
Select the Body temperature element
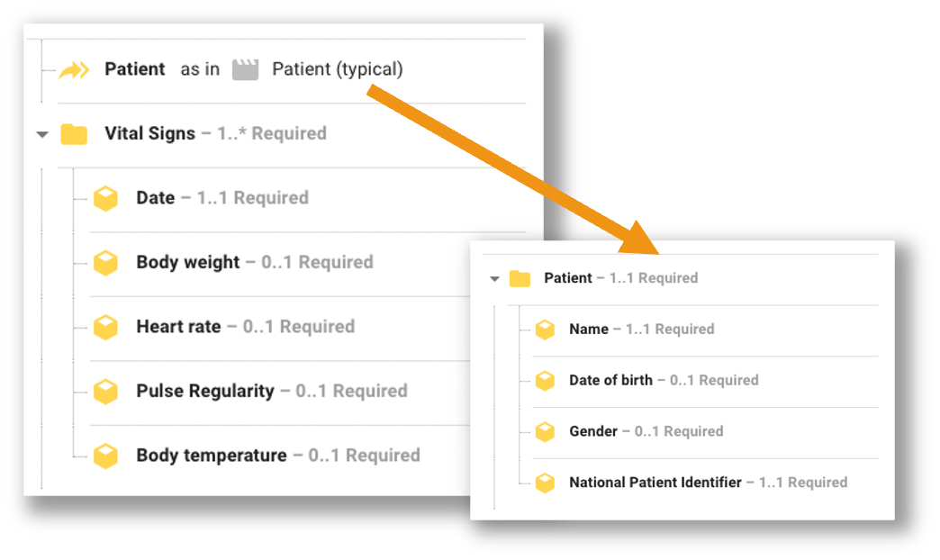click(211, 456)
